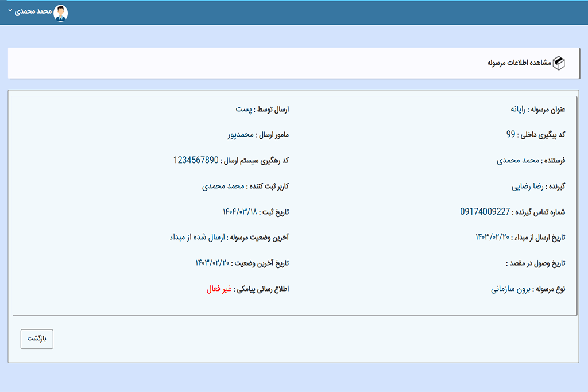Select the مشاهده اطلاعات مرسوله page title
This screenshot has width=588, height=392.
pyautogui.click(x=519, y=63)
